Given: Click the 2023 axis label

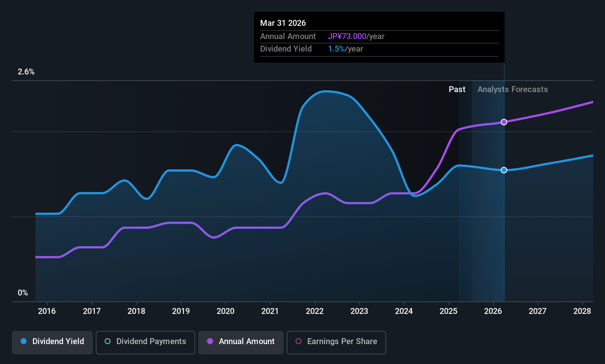Looking at the screenshot, I should coord(359,311).
